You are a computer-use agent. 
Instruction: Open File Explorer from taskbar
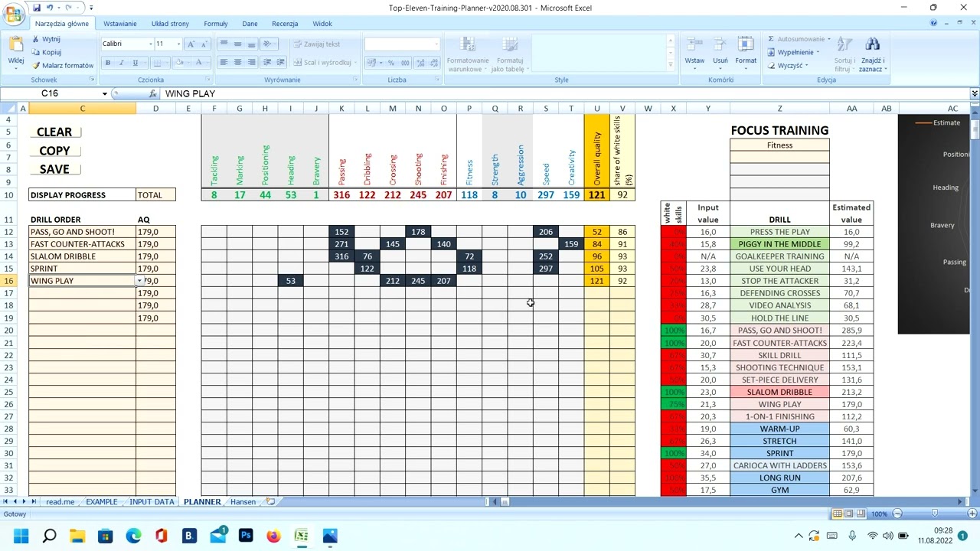point(77,536)
